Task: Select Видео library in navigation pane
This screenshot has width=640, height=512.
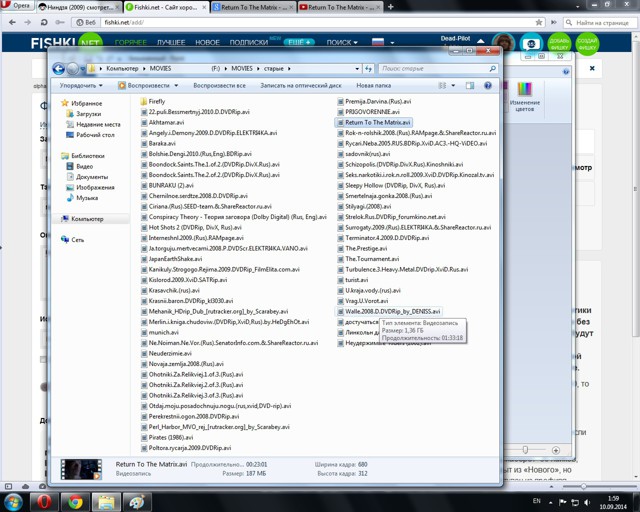Action: 80,167
